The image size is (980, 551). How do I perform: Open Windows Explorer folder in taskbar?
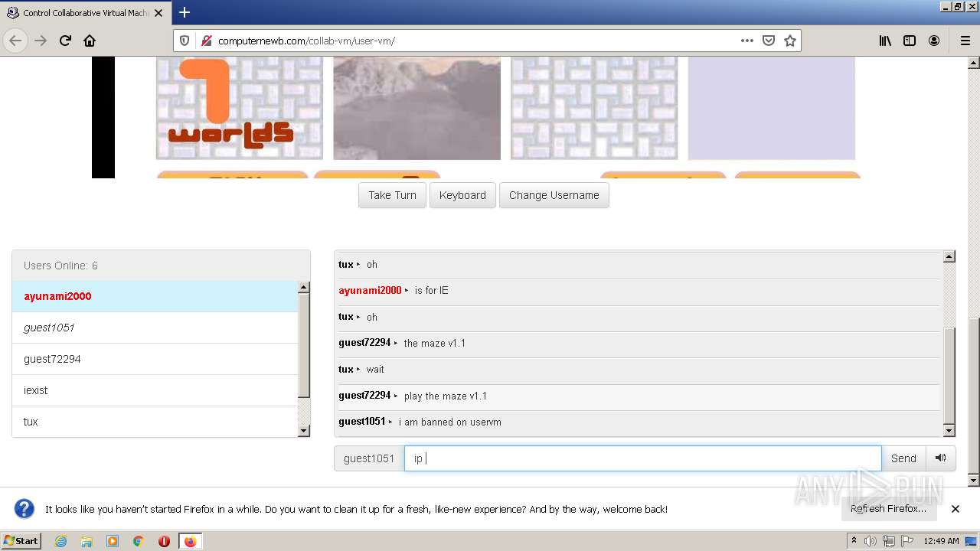click(x=87, y=541)
